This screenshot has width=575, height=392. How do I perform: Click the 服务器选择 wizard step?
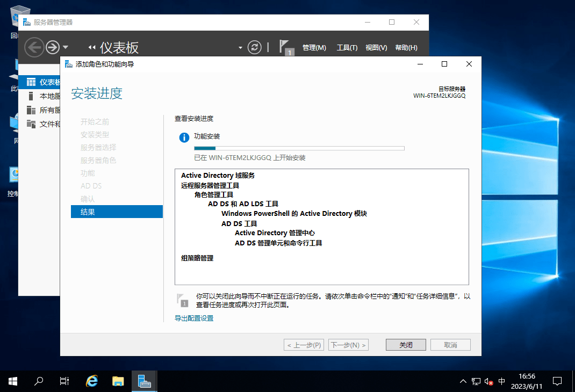click(98, 147)
